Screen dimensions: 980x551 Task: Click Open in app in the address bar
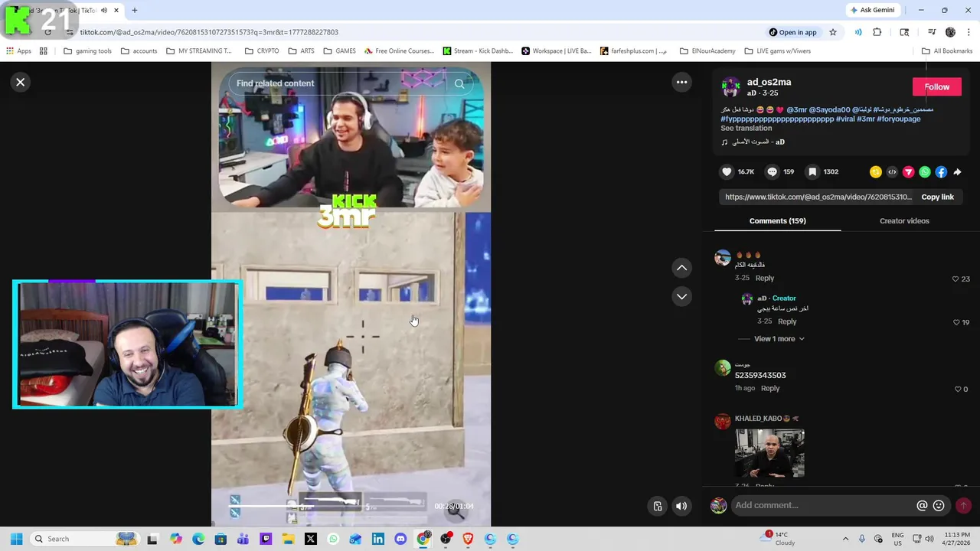click(792, 32)
